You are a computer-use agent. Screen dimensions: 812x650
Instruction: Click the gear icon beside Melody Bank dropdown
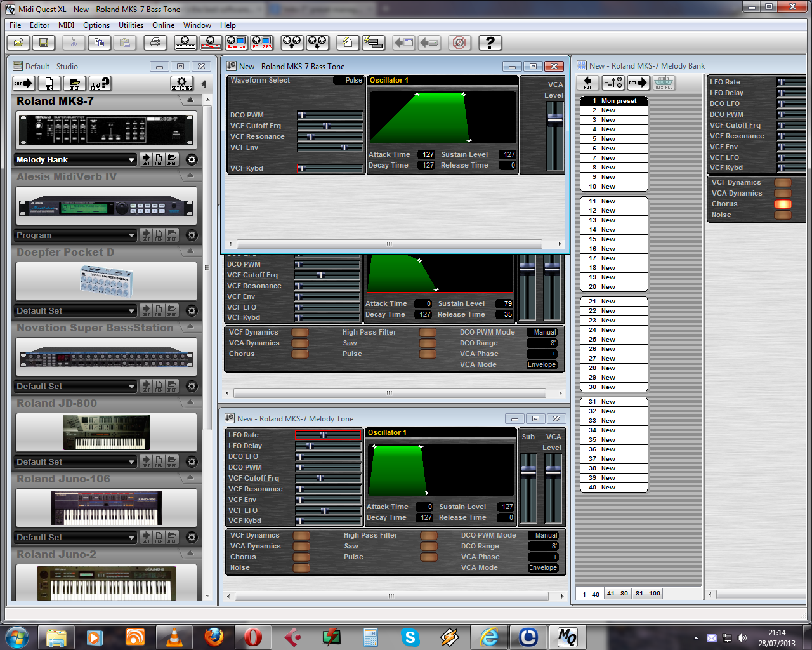(x=192, y=159)
